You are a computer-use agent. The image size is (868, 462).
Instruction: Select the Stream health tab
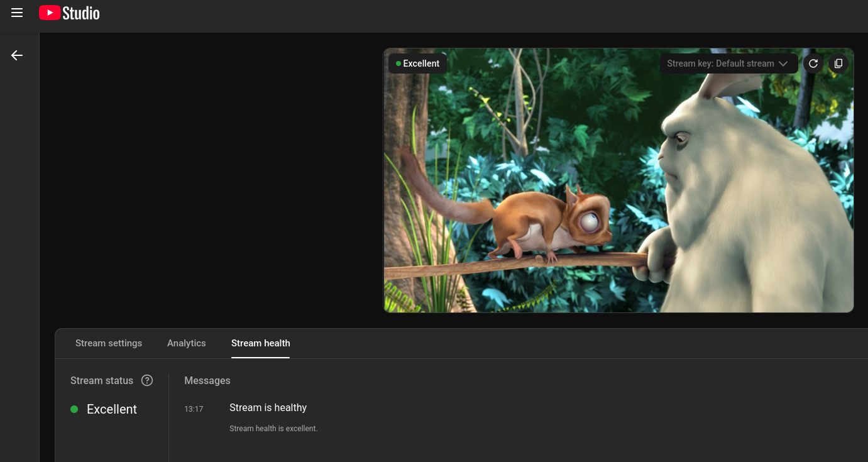point(260,343)
